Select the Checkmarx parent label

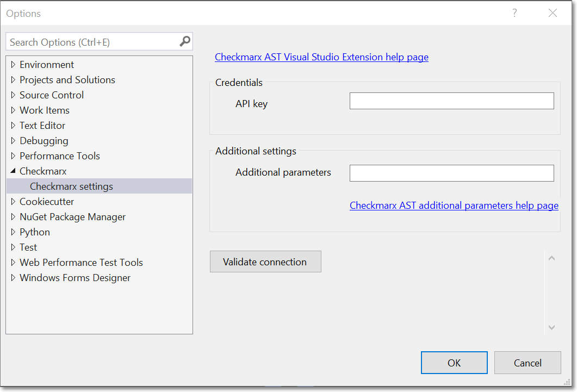[x=43, y=171]
